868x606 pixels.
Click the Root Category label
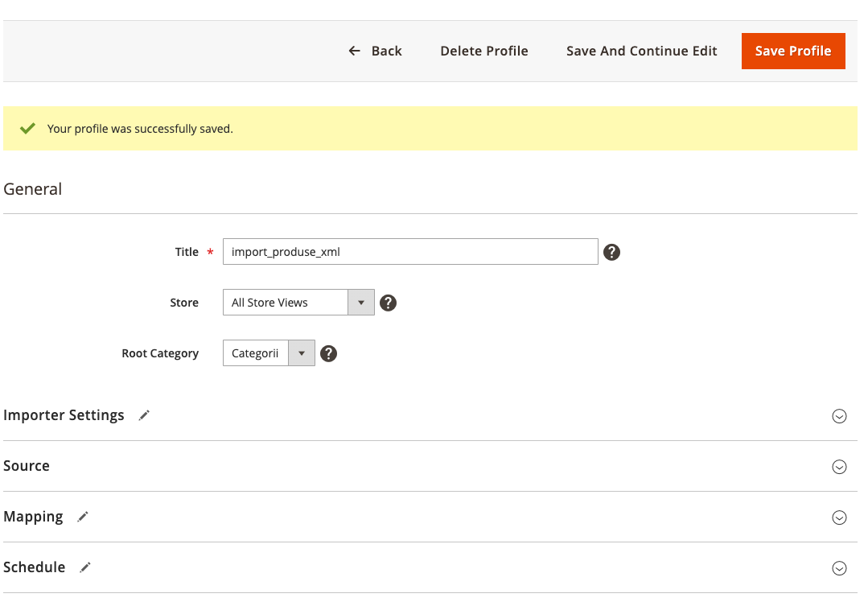[160, 353]
